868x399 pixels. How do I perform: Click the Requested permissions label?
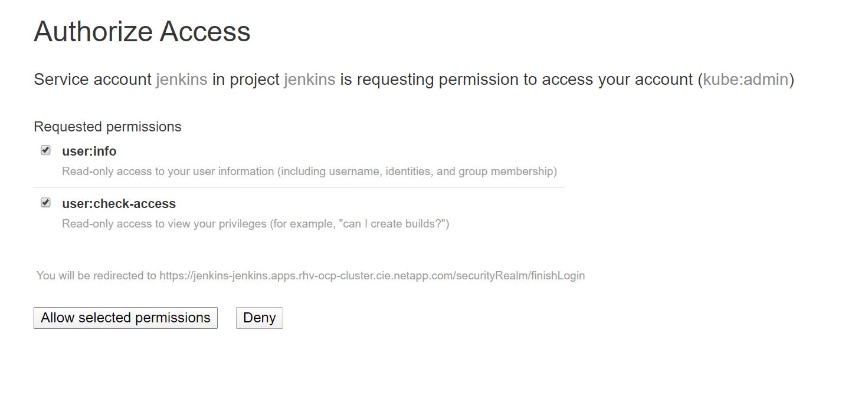107,127
